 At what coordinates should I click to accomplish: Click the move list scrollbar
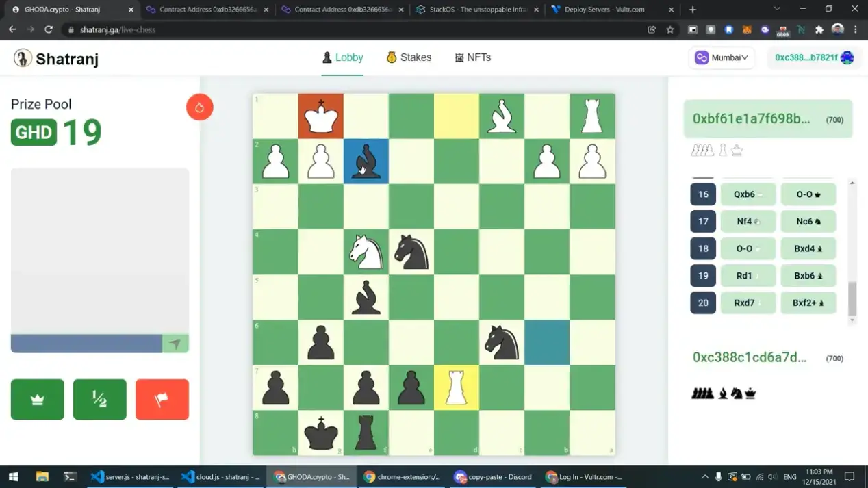(852, 298)
